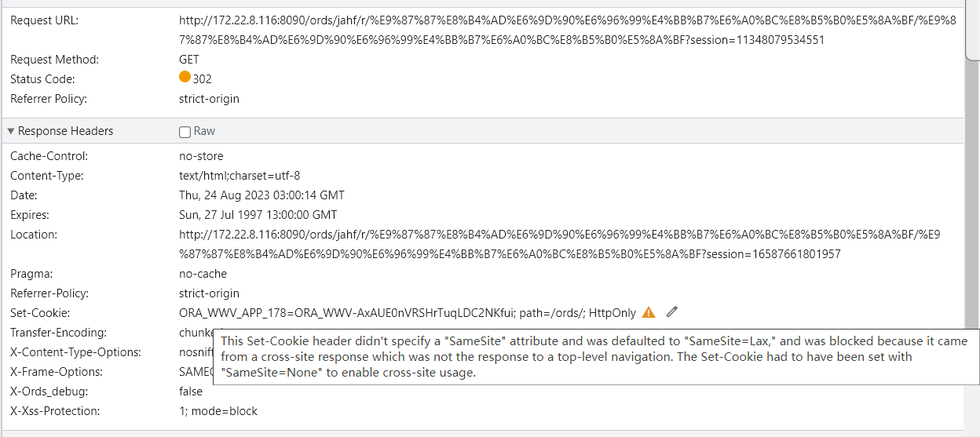Click the pencil edit icon on Set-Cookie row
This screenshot has width=980, height=437.
672,312
